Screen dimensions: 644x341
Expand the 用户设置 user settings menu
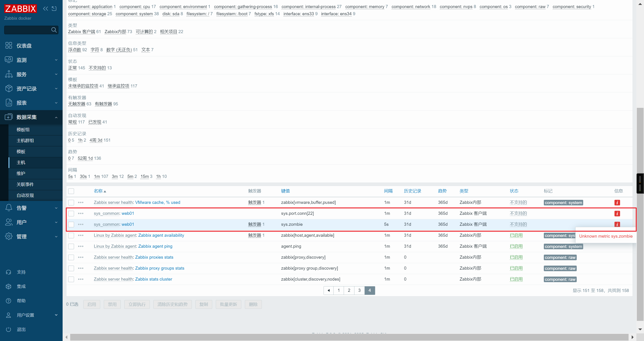[x=31, y=315]
